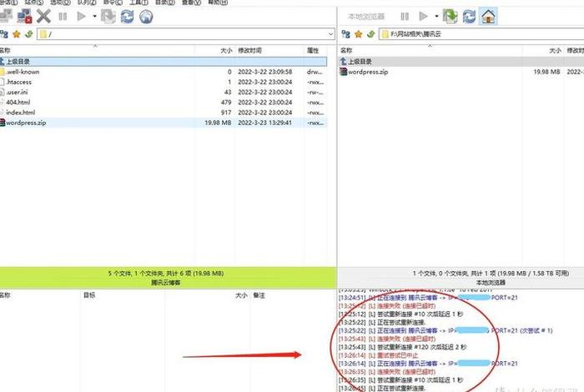Viewport: 584px width, 392px height.
Task: Sort the remote list by 大小 column
Action: click(226, 50)
